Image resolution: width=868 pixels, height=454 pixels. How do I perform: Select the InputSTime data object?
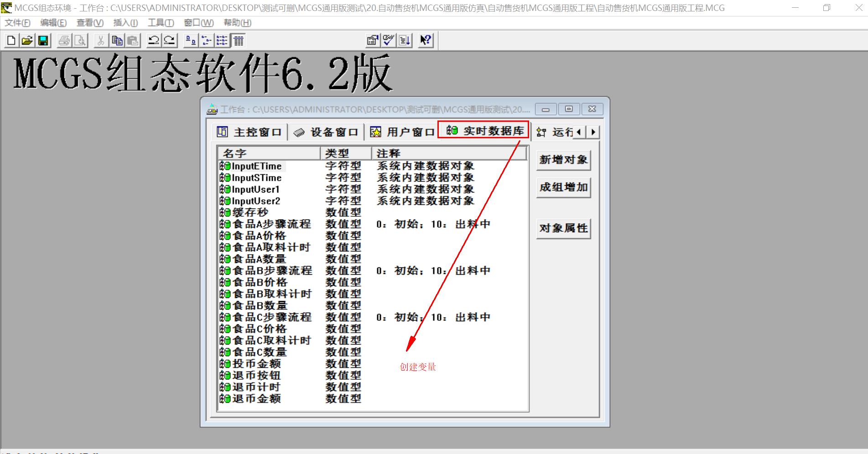(x=251, y=178)
